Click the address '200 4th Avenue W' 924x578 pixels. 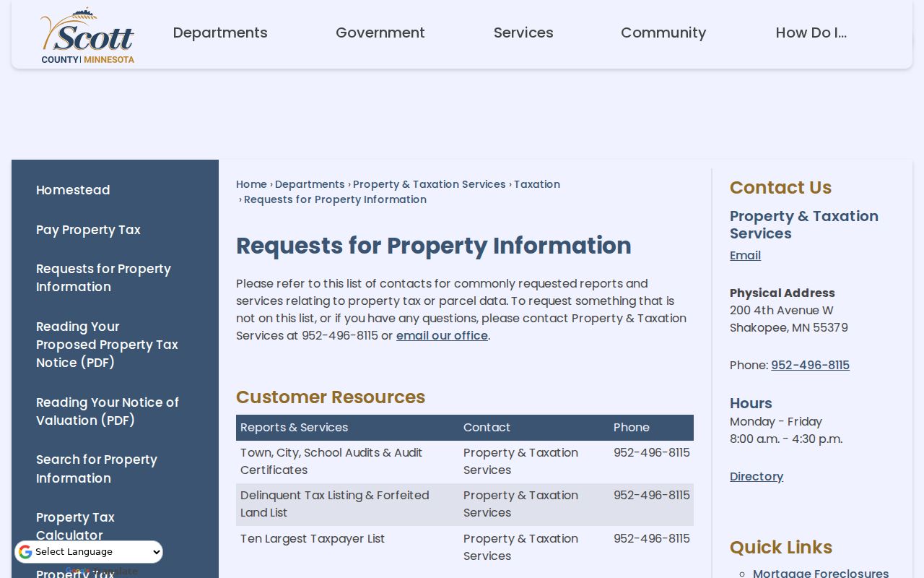(x=782, y=310)
